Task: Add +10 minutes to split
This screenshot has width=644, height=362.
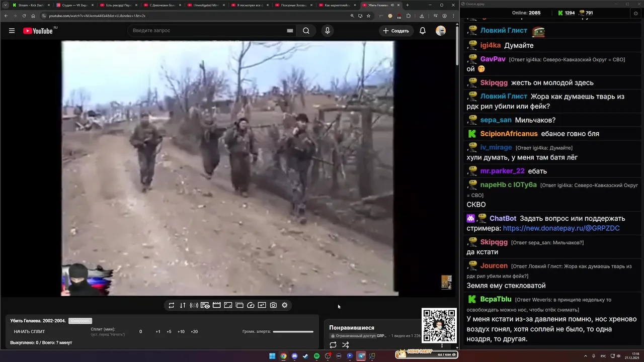Action: click(181, 332)
